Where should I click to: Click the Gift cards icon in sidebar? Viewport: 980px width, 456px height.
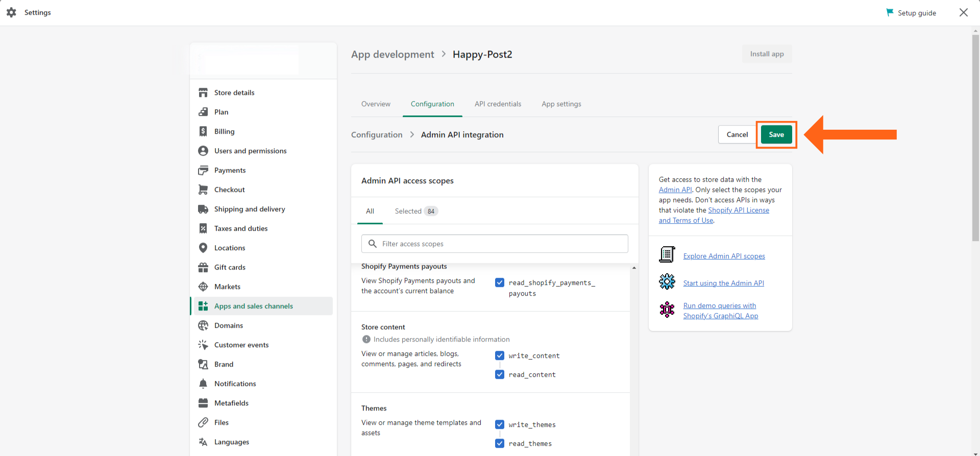pos(203,267)
